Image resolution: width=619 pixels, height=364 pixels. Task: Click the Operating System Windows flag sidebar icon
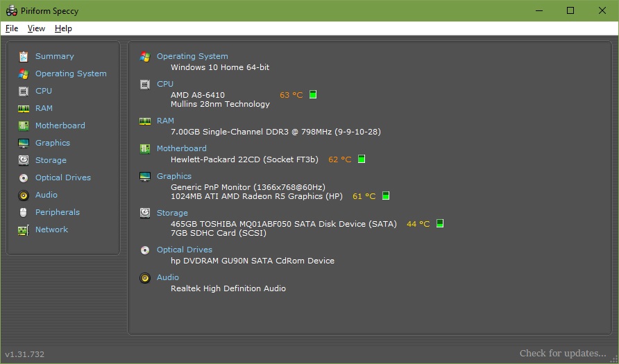pos(24,73)
